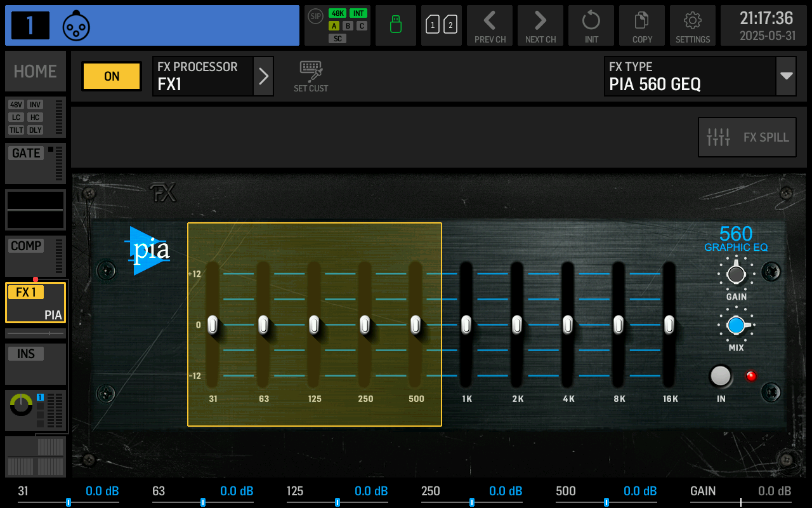Expand the FX PROCESSOR FX1 chevron
This screenshot has height=508, width=812.
pos(264,76)
